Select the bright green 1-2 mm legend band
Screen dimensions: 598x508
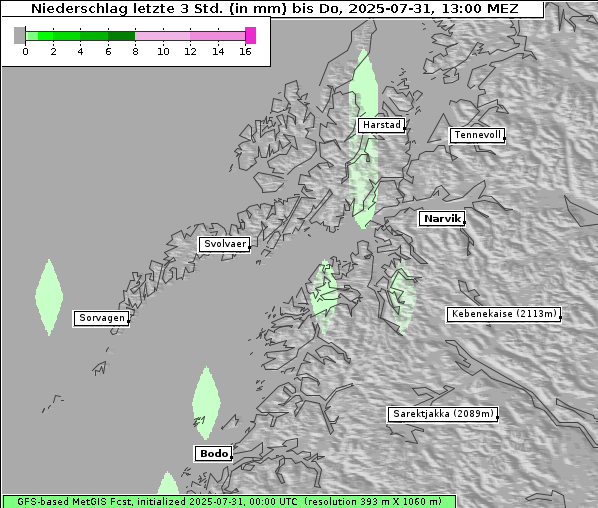(46, 36)
